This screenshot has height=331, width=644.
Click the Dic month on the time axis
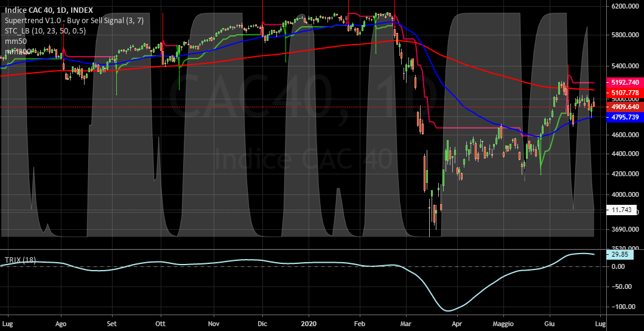point(262,324)
